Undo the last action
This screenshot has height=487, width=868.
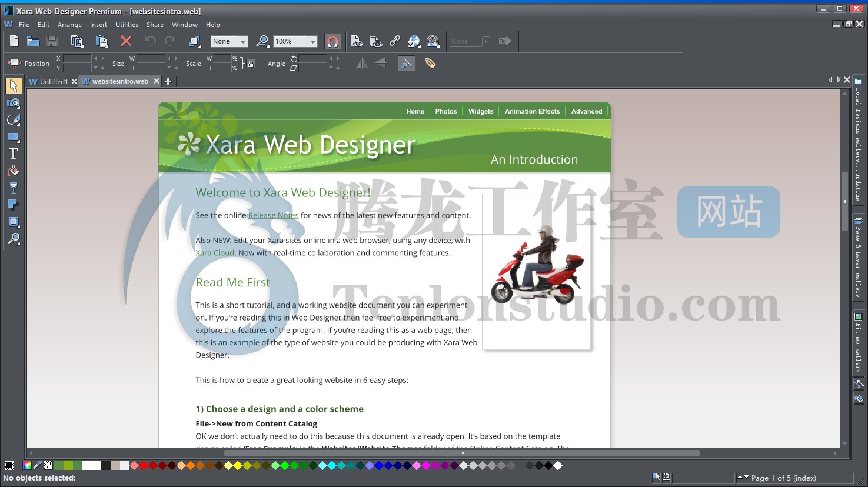tap(151, 41)
